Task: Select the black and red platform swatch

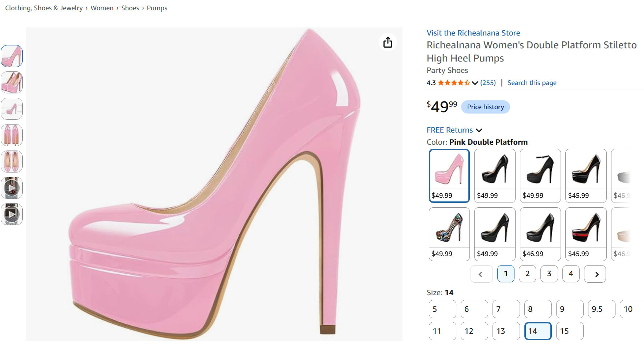Action: click(x=586, y=234)
